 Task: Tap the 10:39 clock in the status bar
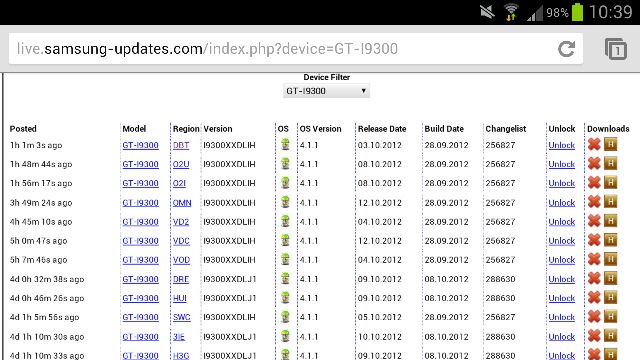click(610, 12)
